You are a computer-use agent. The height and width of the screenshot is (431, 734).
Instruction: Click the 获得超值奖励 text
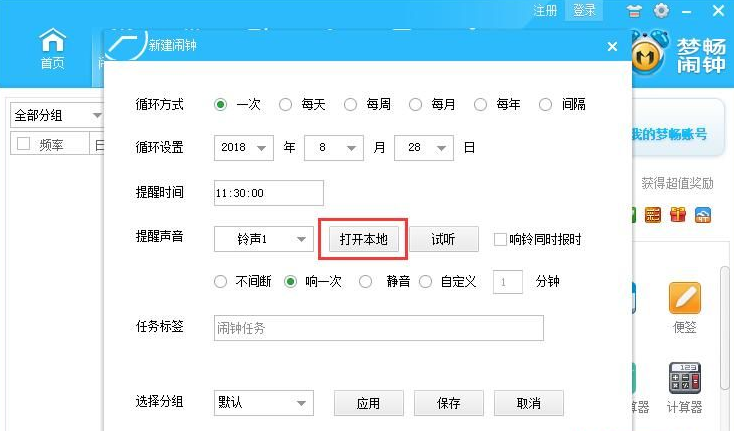point(677,183)
